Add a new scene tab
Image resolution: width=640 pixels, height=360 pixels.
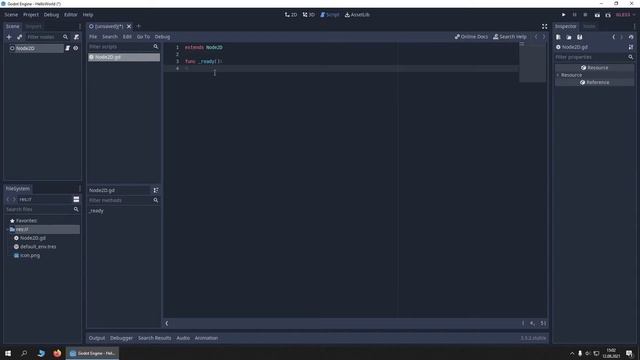coord(138,26)
